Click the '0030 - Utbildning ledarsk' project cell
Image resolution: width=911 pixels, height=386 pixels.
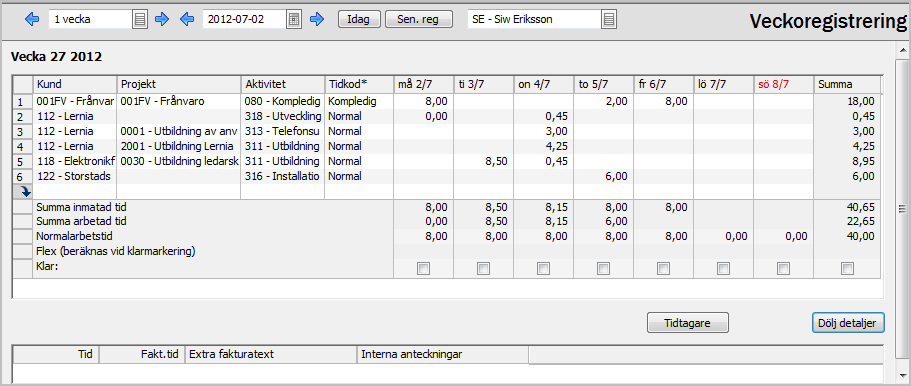179,161
